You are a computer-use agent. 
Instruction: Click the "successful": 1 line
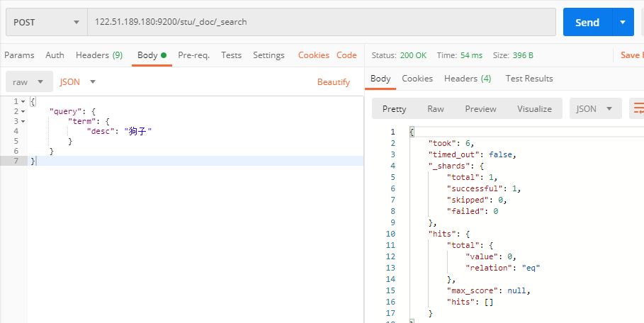(x=484, y=189)
